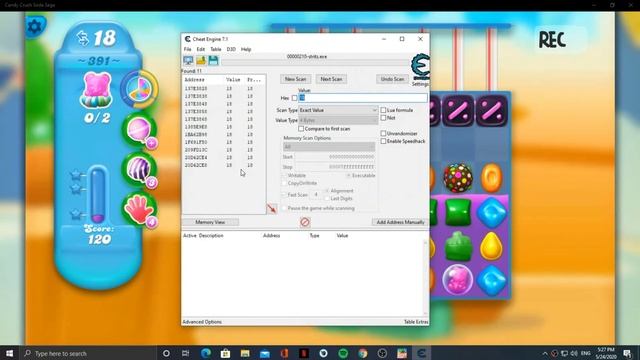Open the Edit menu
Screen dimensions: 640x360
200,49
